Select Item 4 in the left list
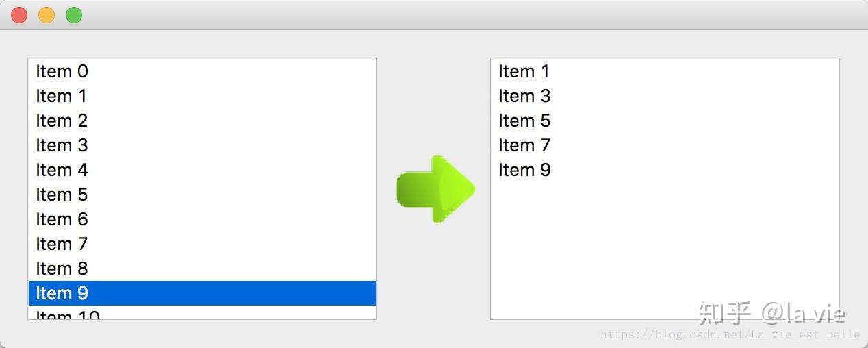 [x=62, y=170]
